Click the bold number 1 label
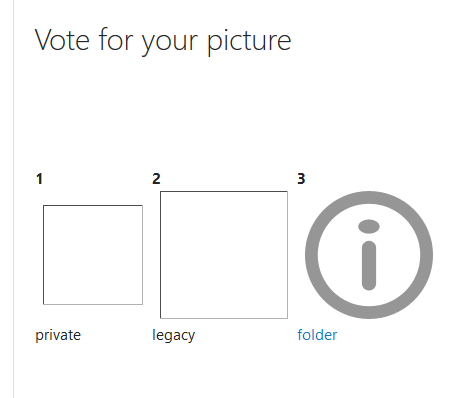Viewport: 464px width, 398px height. tap(39, 179)
